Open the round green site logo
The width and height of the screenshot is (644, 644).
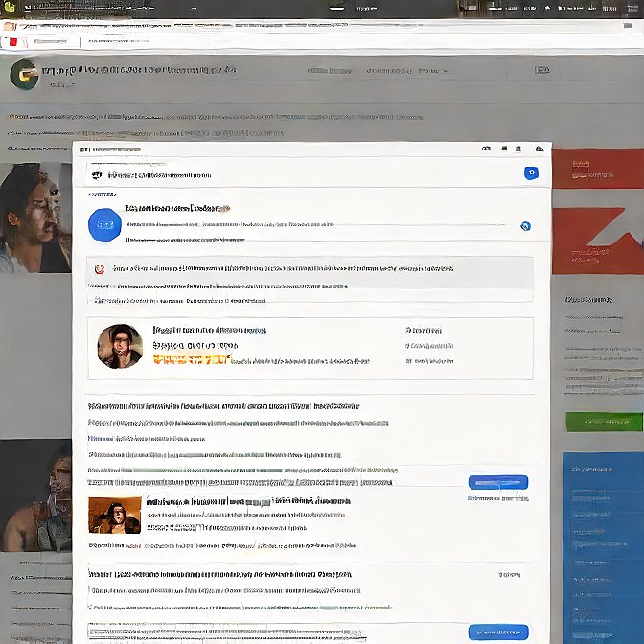click(x=24, y=75)
